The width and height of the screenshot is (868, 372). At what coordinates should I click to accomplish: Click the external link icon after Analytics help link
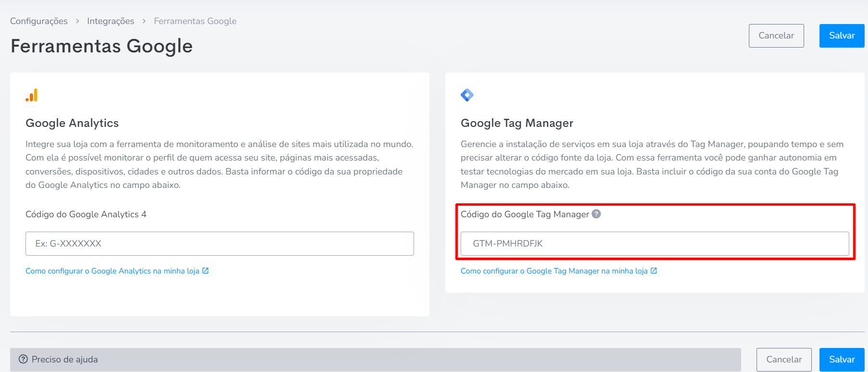pyautogui.click(x=206, y=271)
